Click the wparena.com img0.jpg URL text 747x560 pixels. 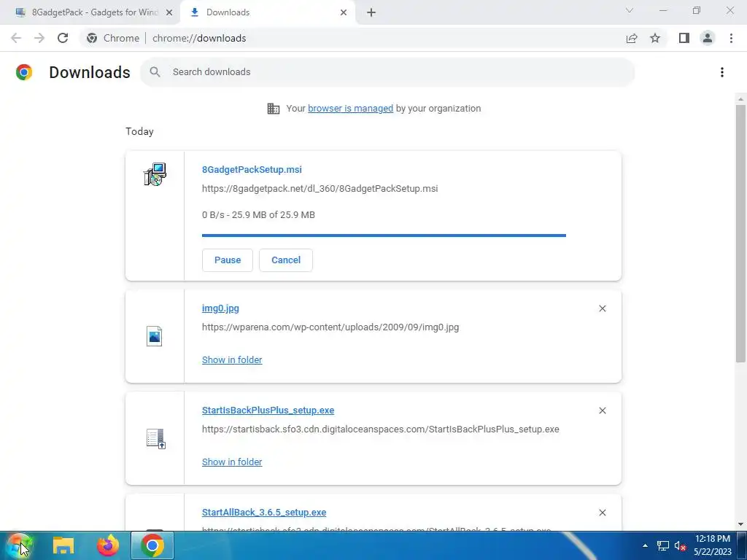[x=330, y=327]
